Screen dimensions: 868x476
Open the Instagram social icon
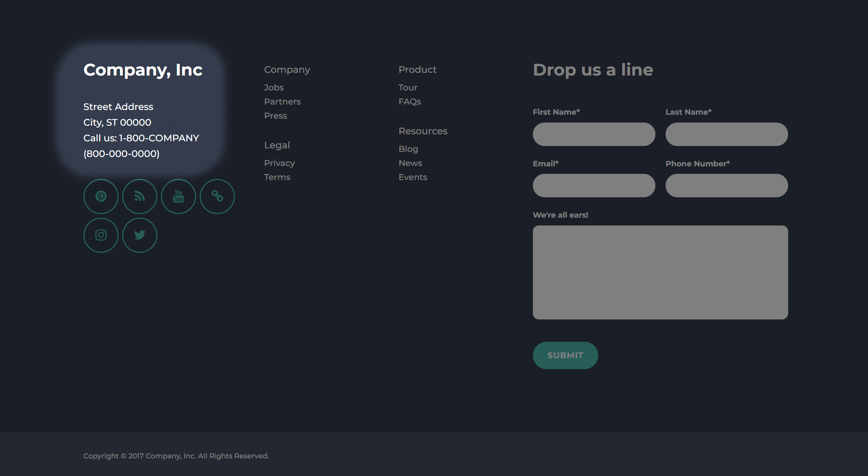(101, 235)
